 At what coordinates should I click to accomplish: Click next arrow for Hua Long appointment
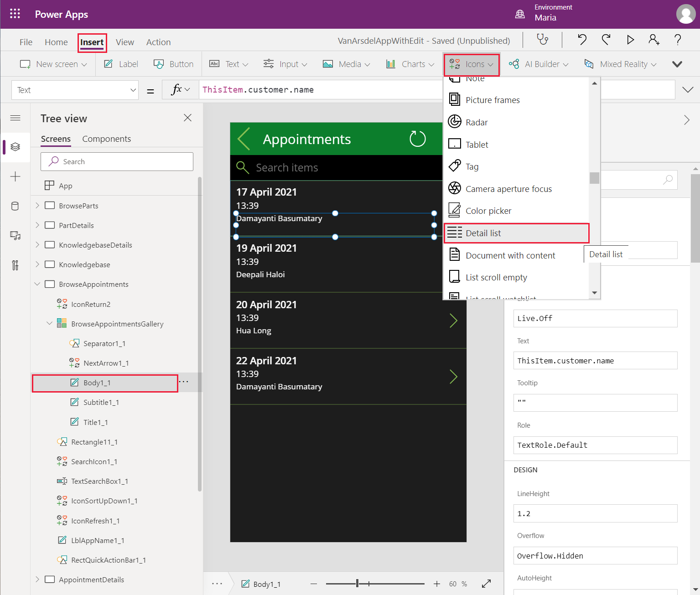point(453,321)
